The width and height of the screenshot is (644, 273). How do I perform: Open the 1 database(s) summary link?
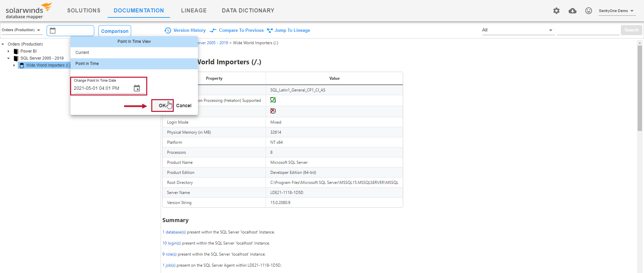coord(174,232)
